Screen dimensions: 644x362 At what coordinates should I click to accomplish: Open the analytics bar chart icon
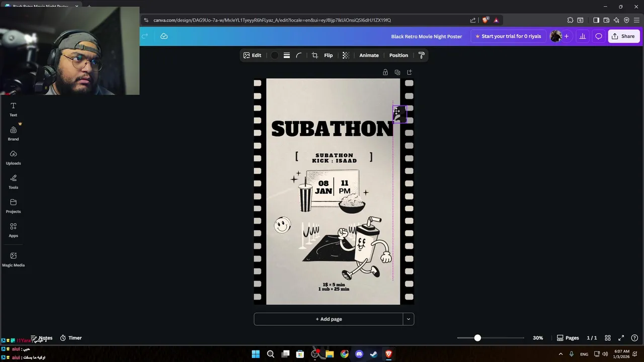tap(583, 36)
